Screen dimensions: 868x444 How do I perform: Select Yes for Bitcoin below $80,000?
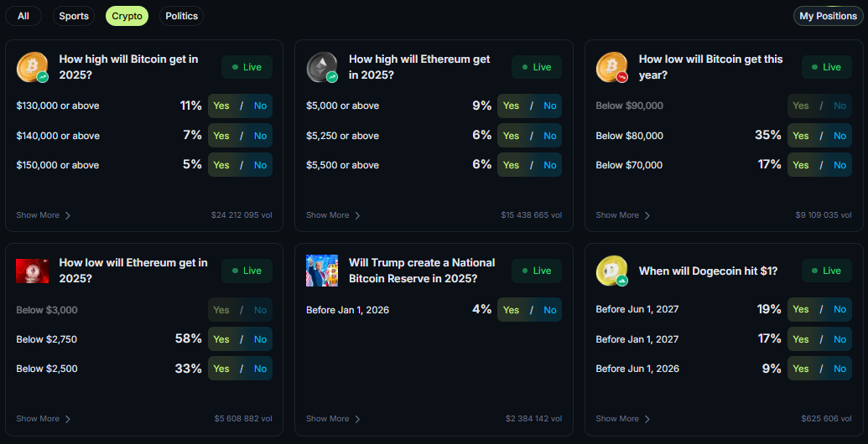[801, 136]
